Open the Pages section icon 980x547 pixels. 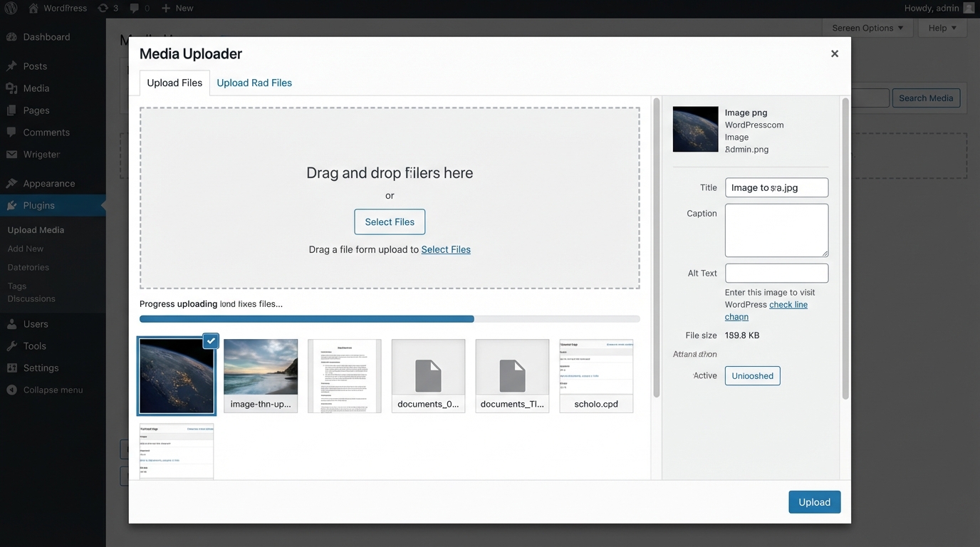pyautogui.click(x=12, y=110)
